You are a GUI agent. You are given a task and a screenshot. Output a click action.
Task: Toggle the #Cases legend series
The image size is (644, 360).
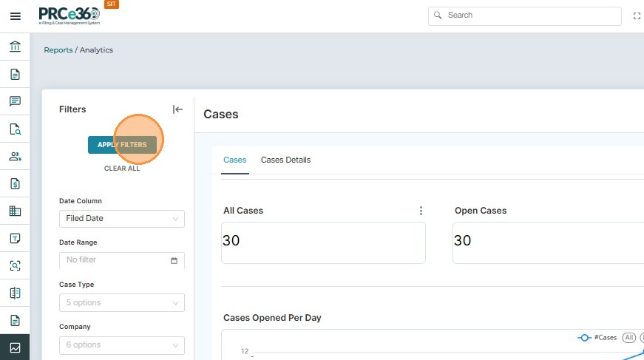coord(597,337)
